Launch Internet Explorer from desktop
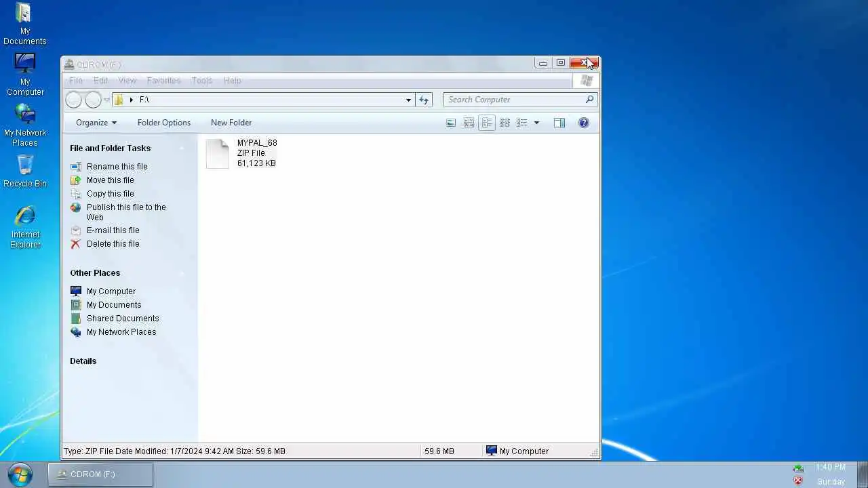Image resolution: width=868 pixels, height=488 pixels. coord(25,227)
